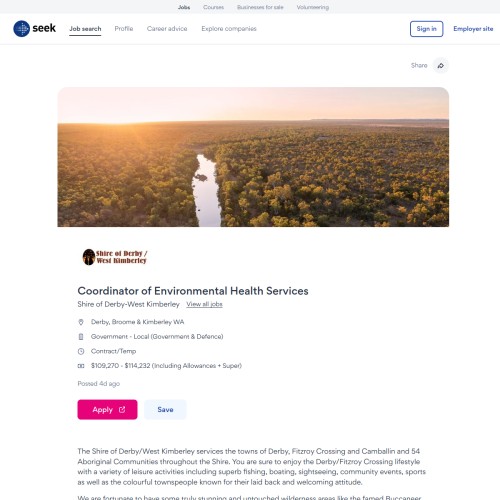The height and width of the screenshot is (500, 500).
Task: Save this job listing
Action: click(x=165, y=409)
